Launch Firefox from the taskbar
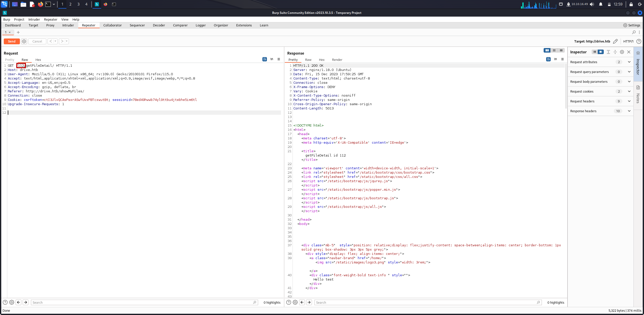Image resolution: width=644 pixels, height=315 pixels. pos(40,4)
